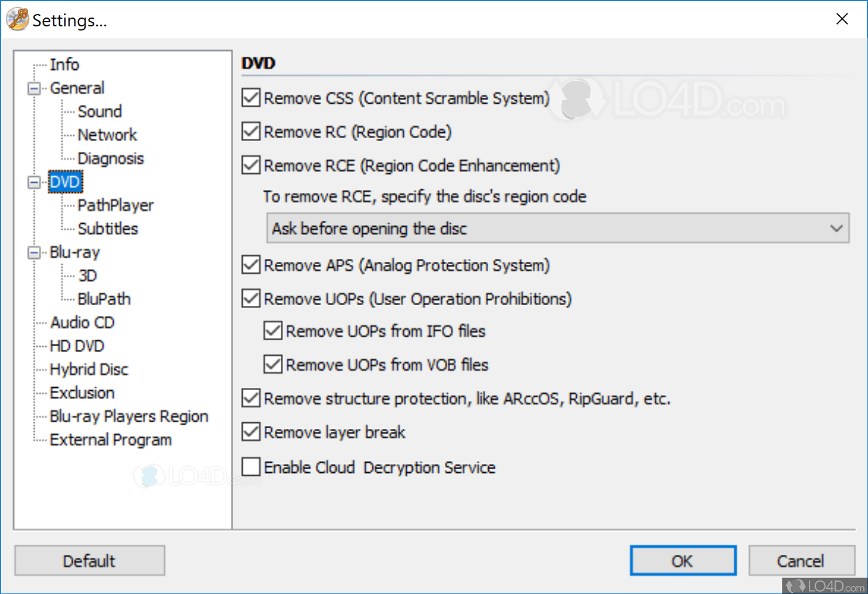Click the AnyDVD icon in the title bar

18,19
